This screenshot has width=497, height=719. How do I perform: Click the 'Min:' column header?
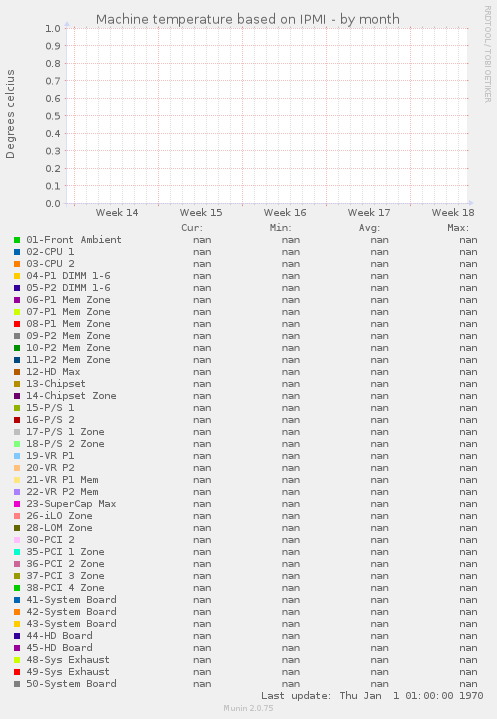281,228
